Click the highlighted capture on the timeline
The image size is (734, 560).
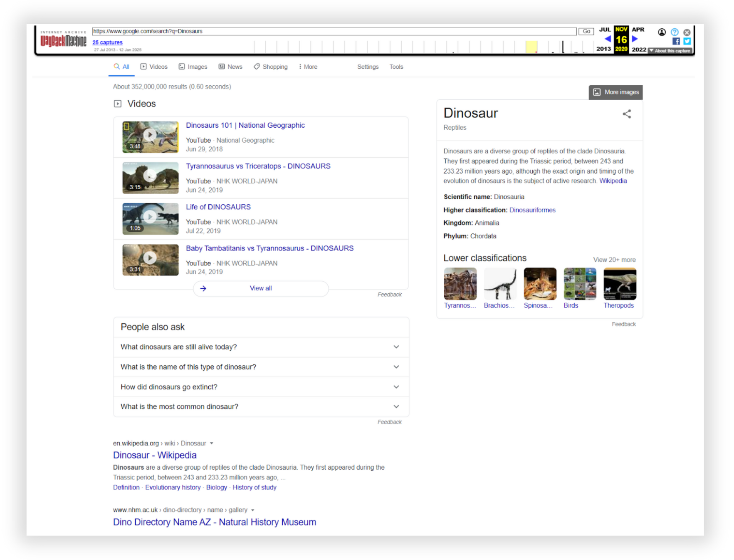[x=531, y=47]
